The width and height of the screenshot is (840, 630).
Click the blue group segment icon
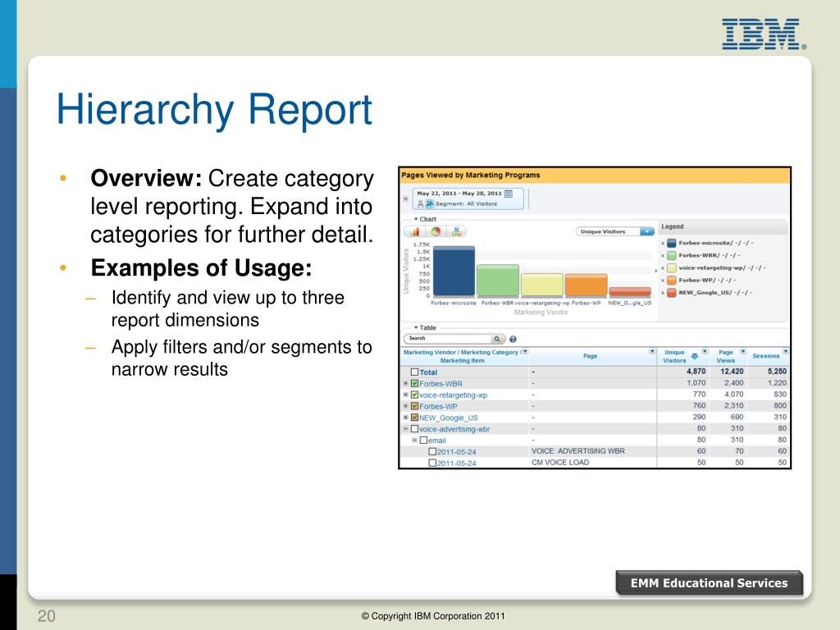(x=430, y=203)
